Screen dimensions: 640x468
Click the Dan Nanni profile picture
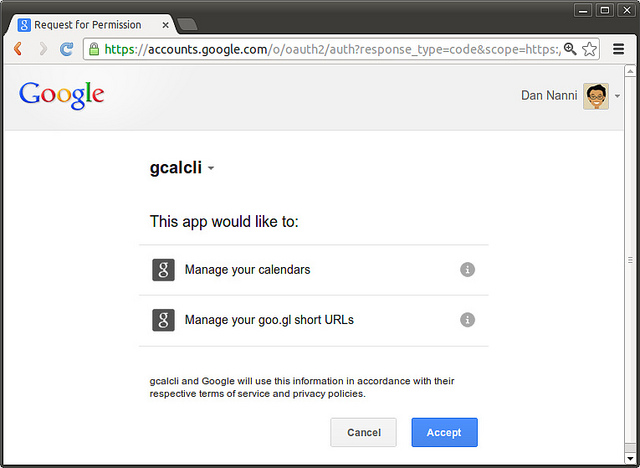(x=595, y=96)
